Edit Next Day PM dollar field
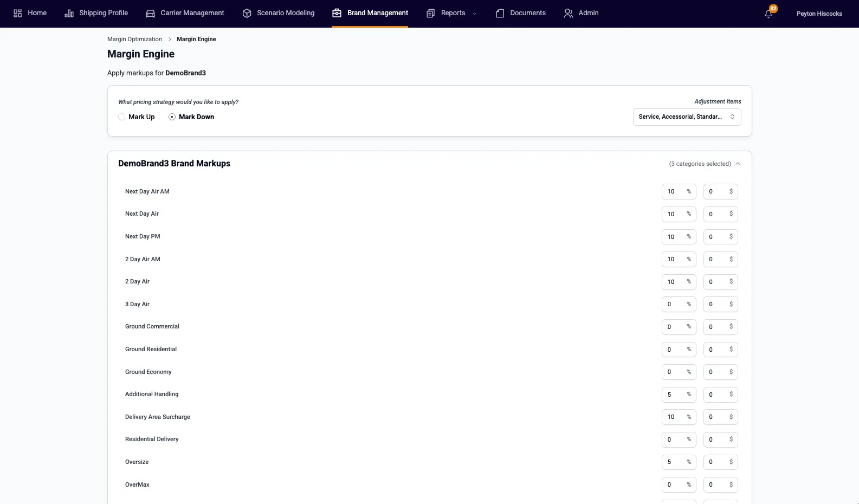 [x=720, y=237]
